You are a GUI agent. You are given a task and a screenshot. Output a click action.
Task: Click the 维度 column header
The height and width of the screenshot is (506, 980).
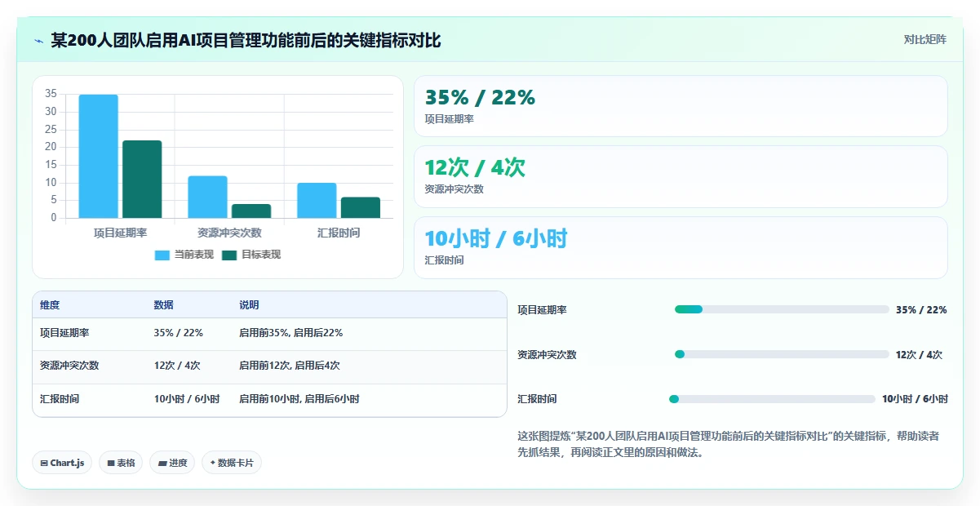(50, 305)
